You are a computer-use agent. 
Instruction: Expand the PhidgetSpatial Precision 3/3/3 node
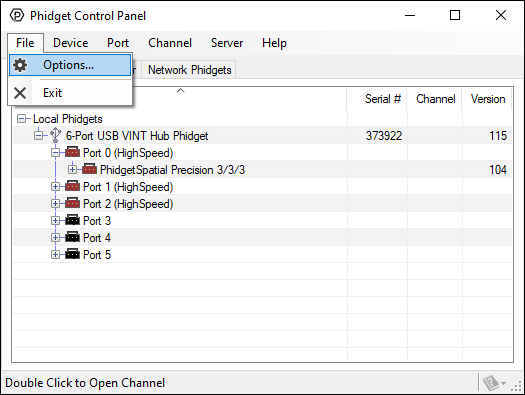coord(72,170)
